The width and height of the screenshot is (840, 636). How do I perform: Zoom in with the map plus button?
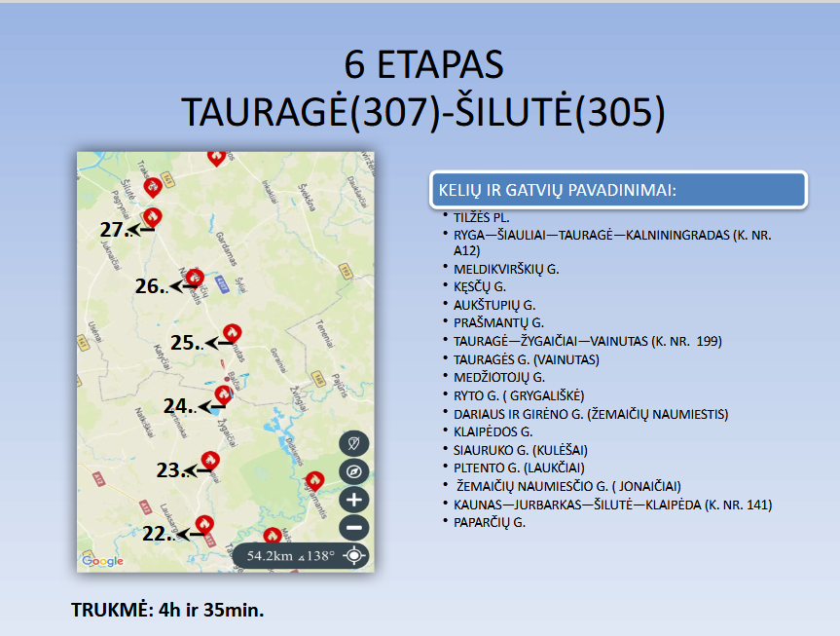pyautogui.click(x=354, y=501)
